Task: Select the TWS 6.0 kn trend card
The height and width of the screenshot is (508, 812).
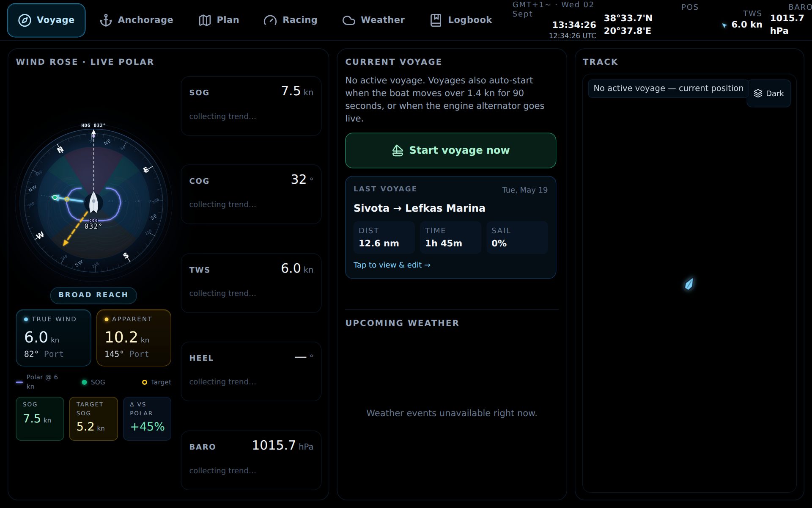Action: pyautogui.click(x=251, y=283)
